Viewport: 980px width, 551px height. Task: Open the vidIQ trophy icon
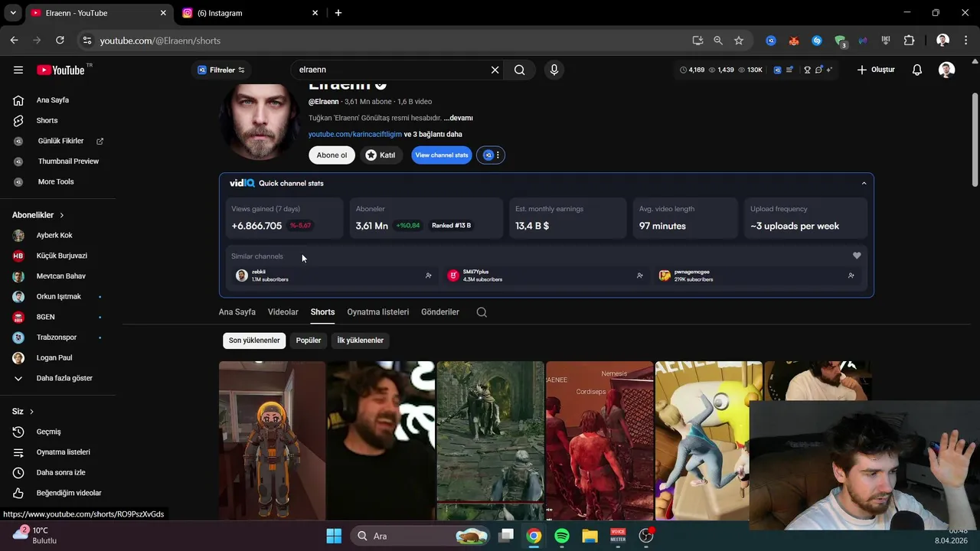[x=807, y=70]
